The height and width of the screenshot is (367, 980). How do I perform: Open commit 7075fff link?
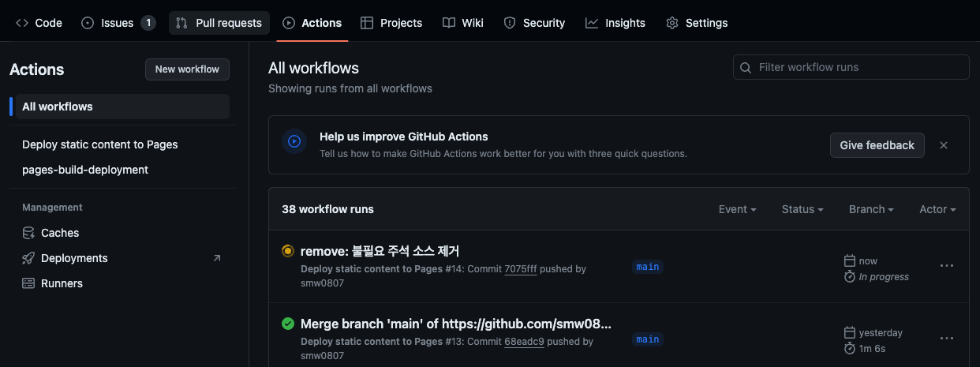521,269
